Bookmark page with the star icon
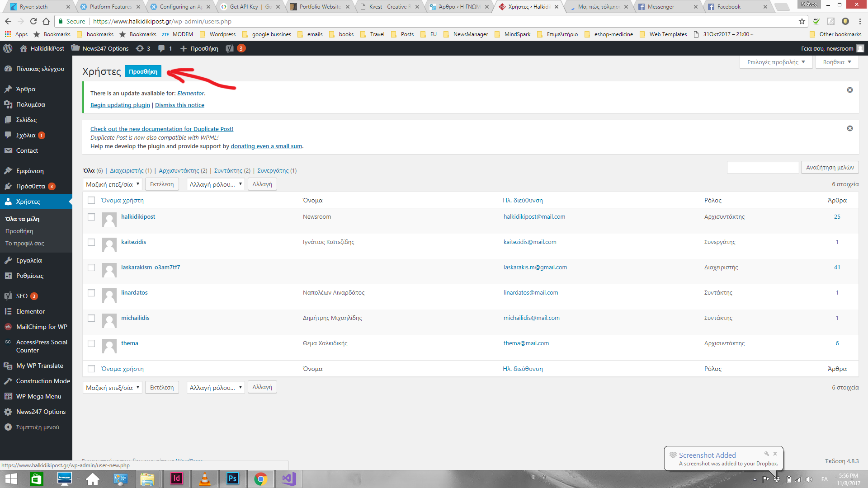Screen dimensions: 868x488 (x=802, y=21)
